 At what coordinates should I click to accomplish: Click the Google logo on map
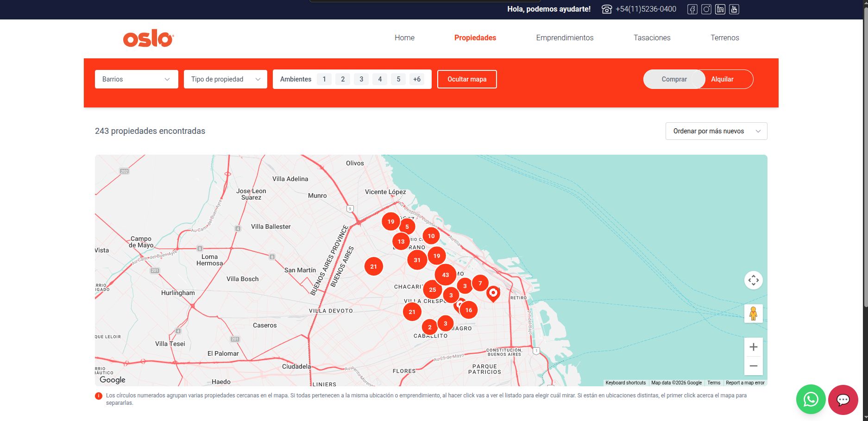(113, 380)
